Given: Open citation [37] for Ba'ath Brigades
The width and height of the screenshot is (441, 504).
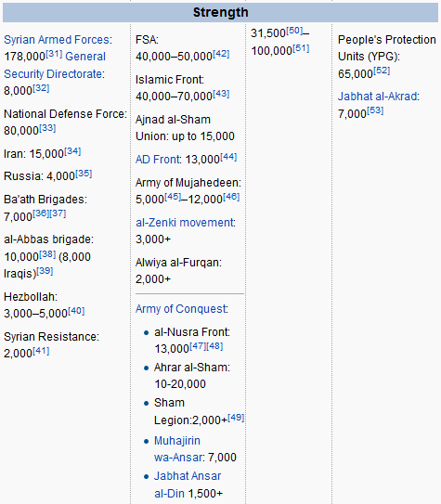Looking at the screenshot, I should 58,213.
